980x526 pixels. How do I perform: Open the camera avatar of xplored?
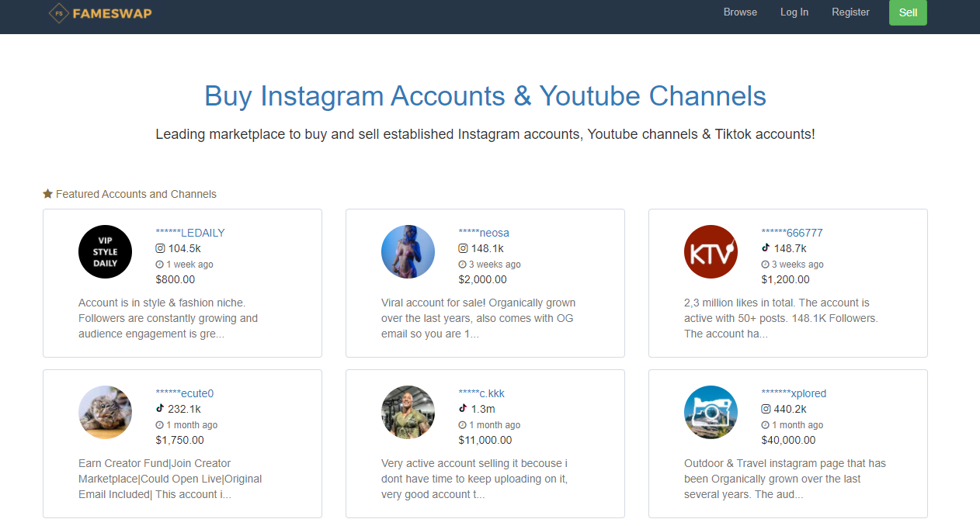pos(711,412)
